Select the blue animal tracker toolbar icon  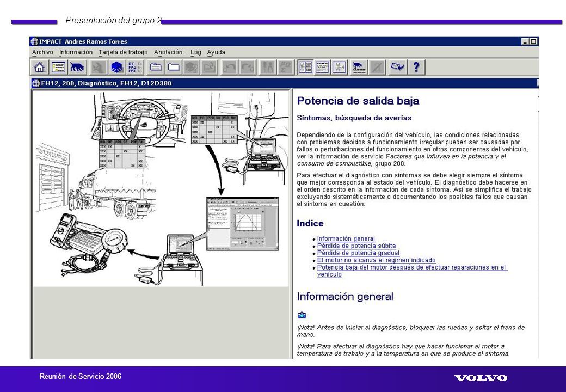pyautogui.click(x=77, y=67)
